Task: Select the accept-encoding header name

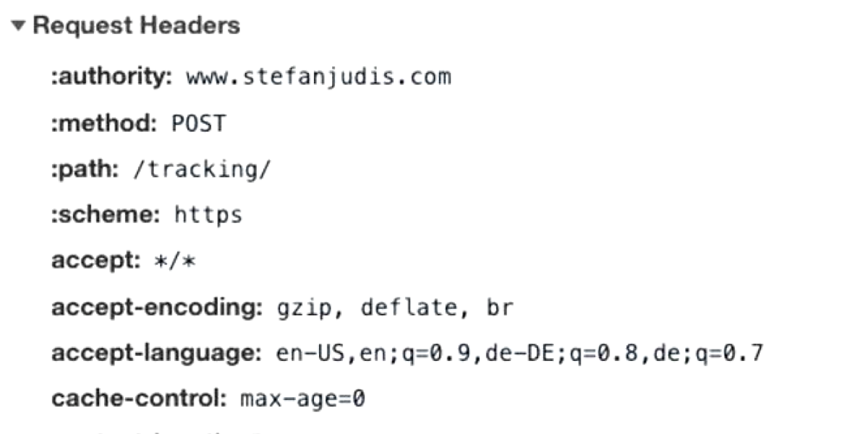Action: point(156,307)
